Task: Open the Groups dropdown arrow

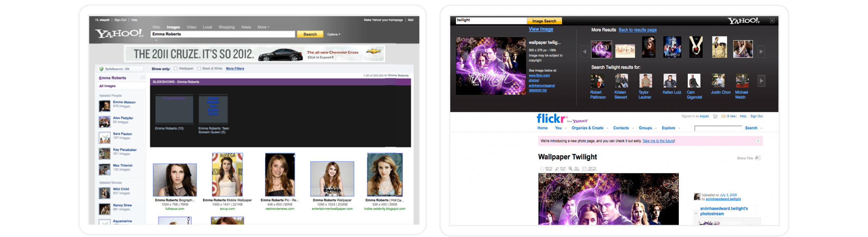Action: 656,128
